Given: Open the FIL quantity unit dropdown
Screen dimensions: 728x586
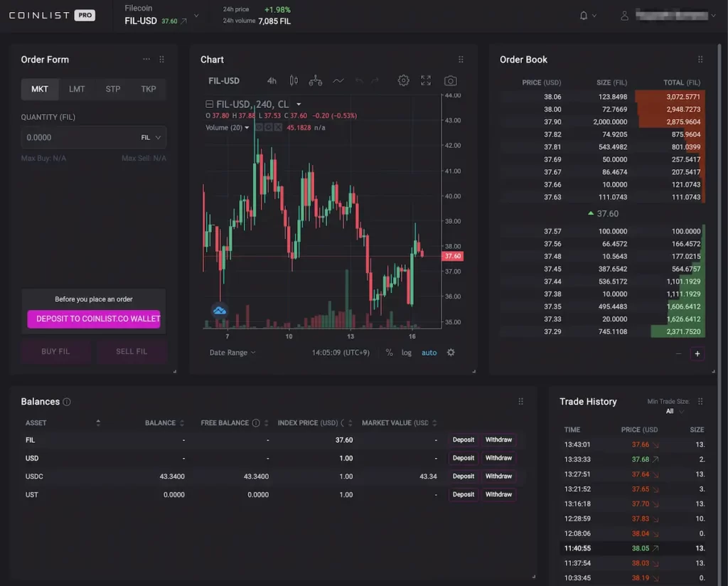Looking at the screenshot, I should pyautogui.click(x=151, y=137).
